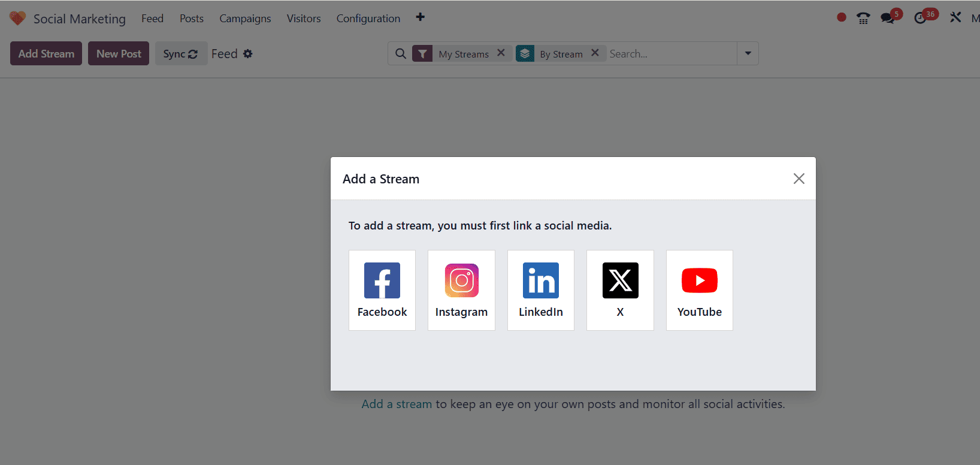Click the Social Marketing title text
Viewport: 980px width, 465px height.
pos(80,19)
